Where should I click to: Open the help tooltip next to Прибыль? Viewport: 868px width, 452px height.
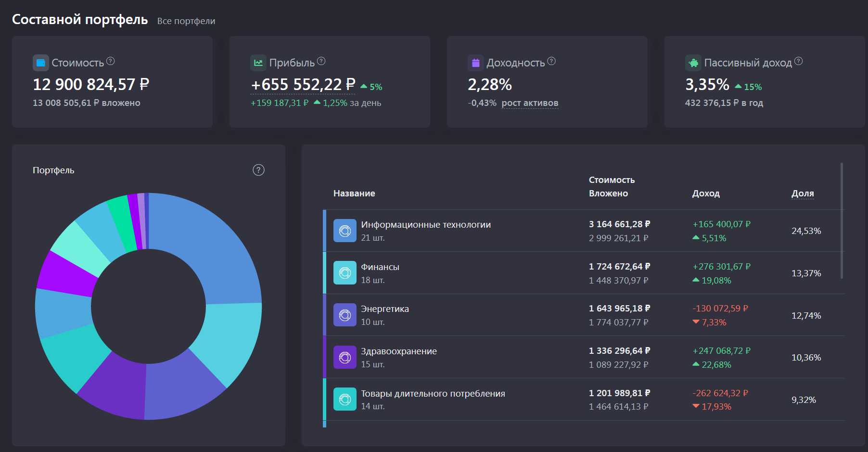coord(321,61)
